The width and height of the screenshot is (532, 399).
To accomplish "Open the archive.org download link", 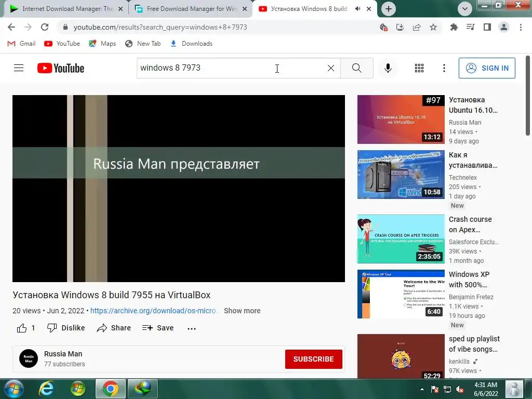I will (x=155, y=311).
